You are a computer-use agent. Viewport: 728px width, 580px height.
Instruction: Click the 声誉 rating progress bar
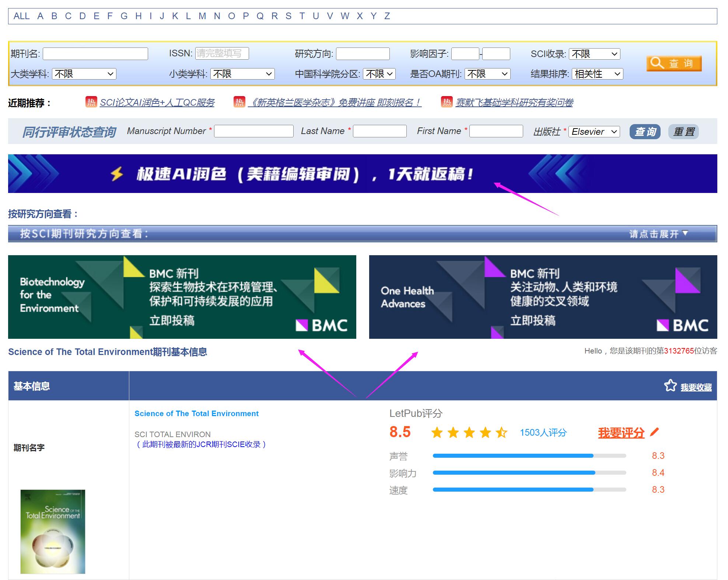point(529,456)
